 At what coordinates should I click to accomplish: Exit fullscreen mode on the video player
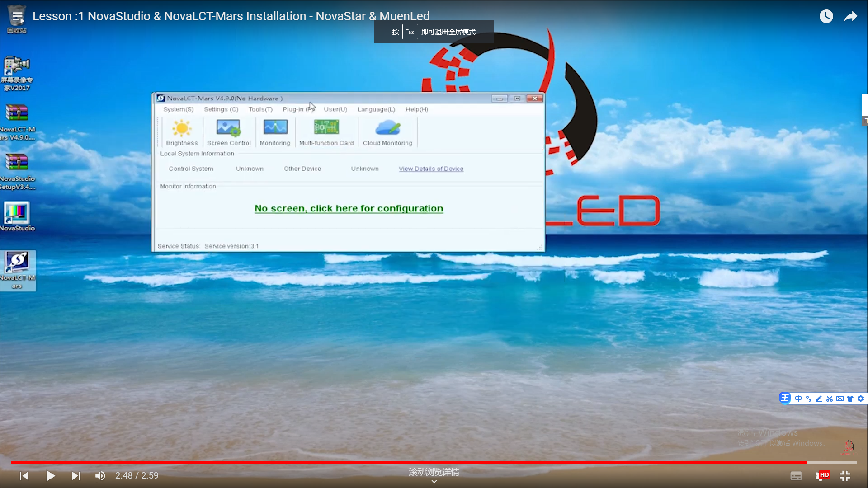click(845, 476)
